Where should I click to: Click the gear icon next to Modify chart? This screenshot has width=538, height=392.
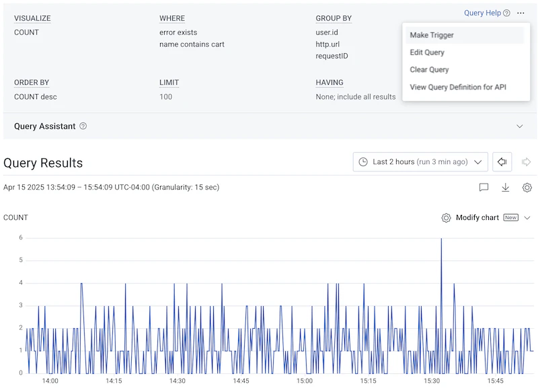point(446,218)
